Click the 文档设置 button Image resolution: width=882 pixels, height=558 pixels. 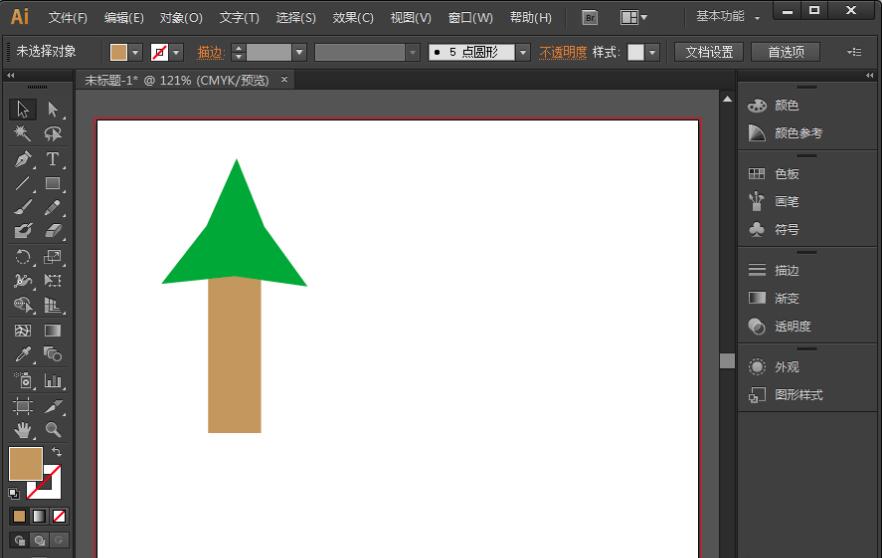click(709, 52)
